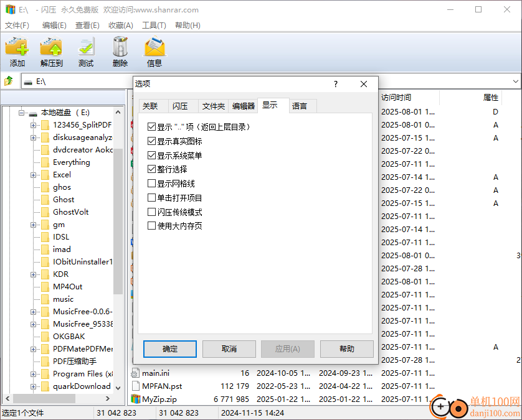Click the GhostVolt folder icon
This screenshot has width=522, height=420.
pyautogui.click(x=45, y=212)
